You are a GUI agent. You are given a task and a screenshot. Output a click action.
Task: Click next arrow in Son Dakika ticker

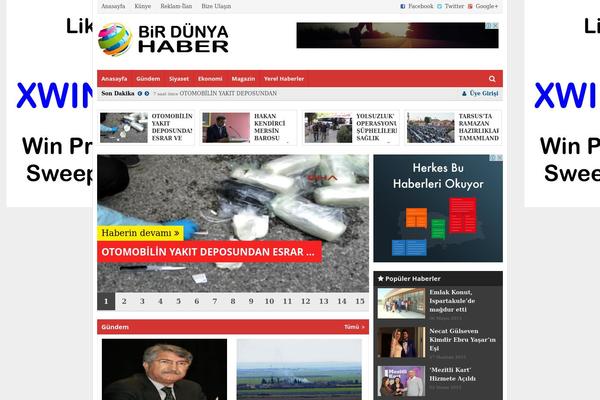pos(147,93)
